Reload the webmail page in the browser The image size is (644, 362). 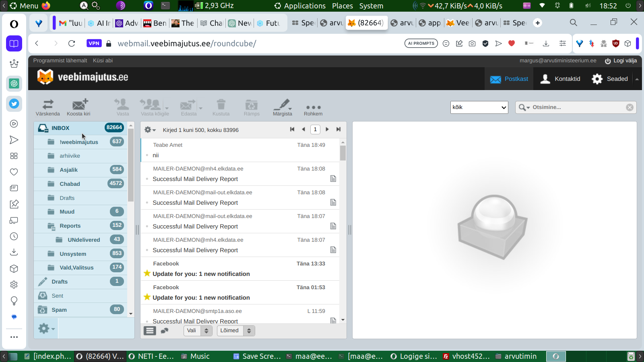point(72,43)
